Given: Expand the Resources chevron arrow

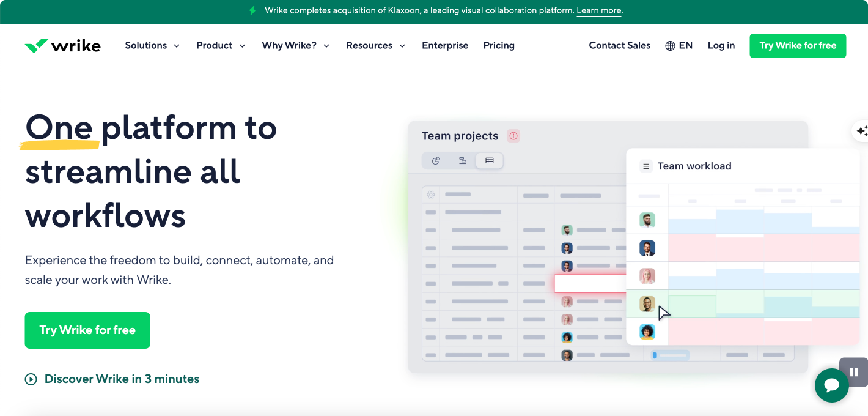Looking at the screenshot, I should pos(402,46).
